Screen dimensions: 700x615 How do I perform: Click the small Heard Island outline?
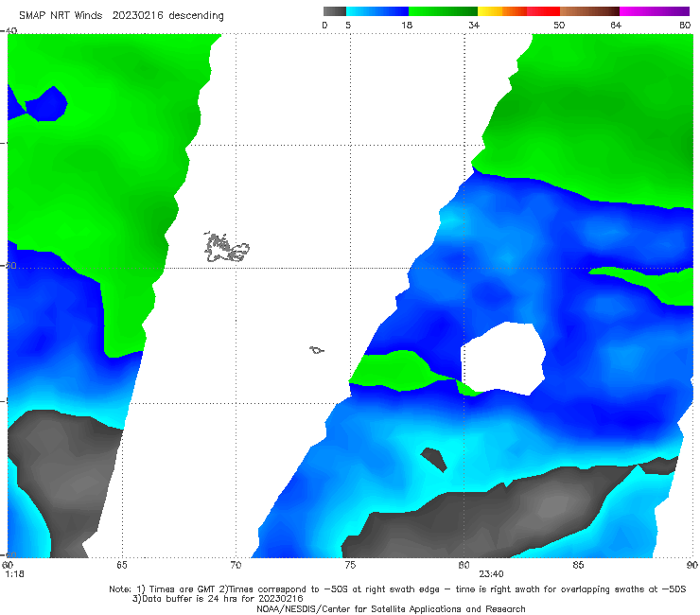pyautogui.click(x=317, y=350)
